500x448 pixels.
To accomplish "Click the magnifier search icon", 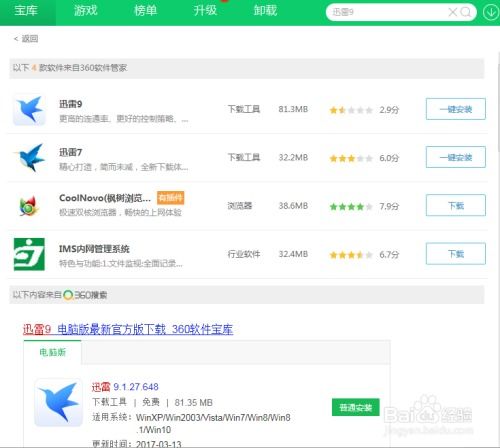I will pos(466,12).
